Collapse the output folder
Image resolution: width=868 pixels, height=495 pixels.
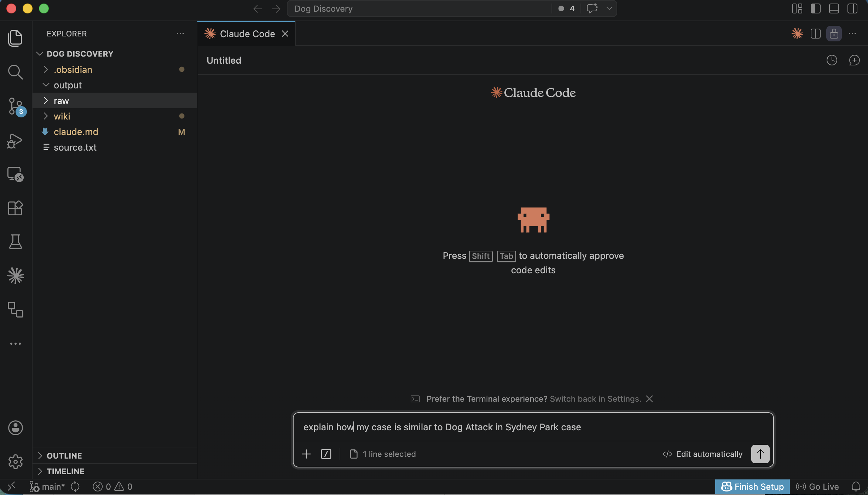[115, 85]
